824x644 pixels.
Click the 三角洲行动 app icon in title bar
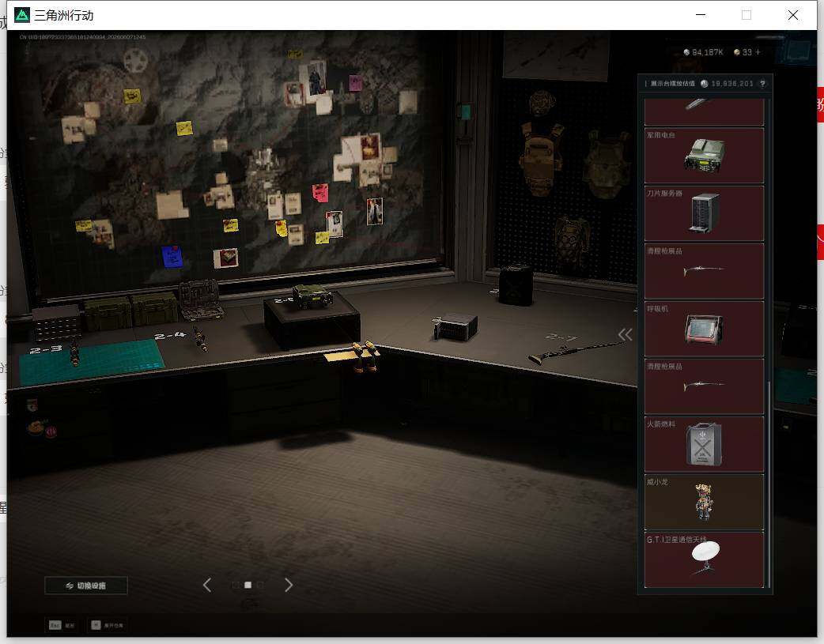(22, 15)
